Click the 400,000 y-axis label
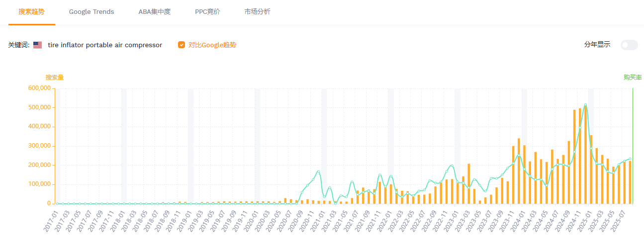This screenshot has height=248, width=644. pyautogui.click(x=40, y=126)
